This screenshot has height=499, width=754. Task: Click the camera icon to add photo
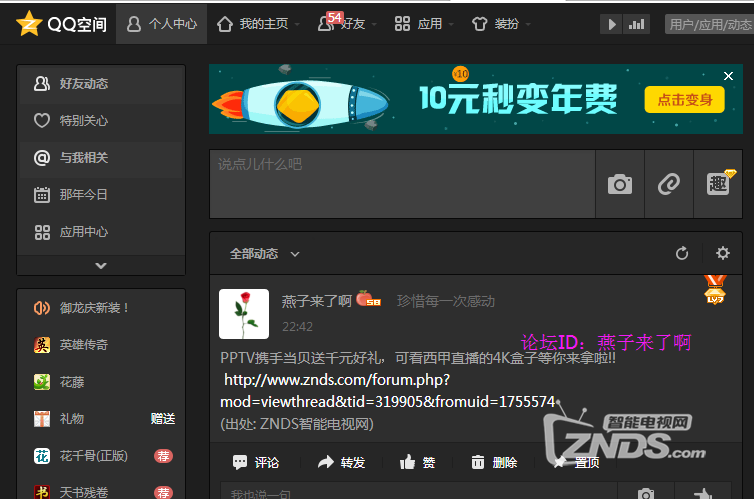[620, 184]
